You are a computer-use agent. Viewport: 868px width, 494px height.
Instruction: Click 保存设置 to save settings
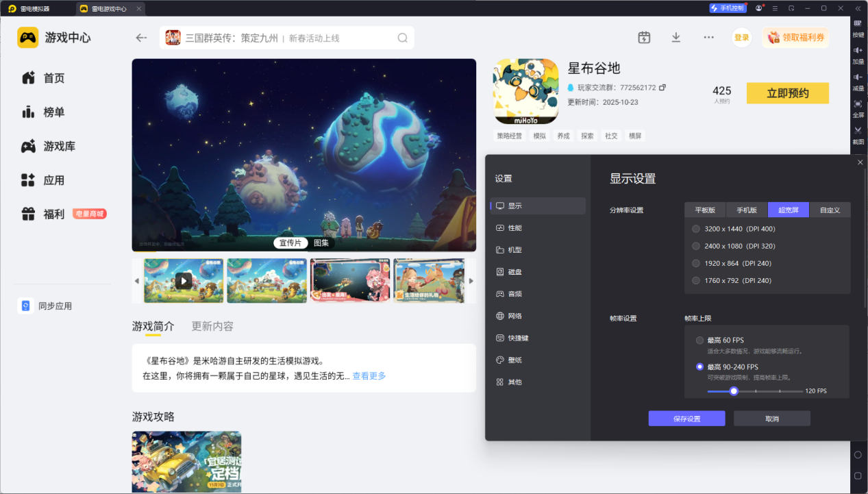pos(686,419)
